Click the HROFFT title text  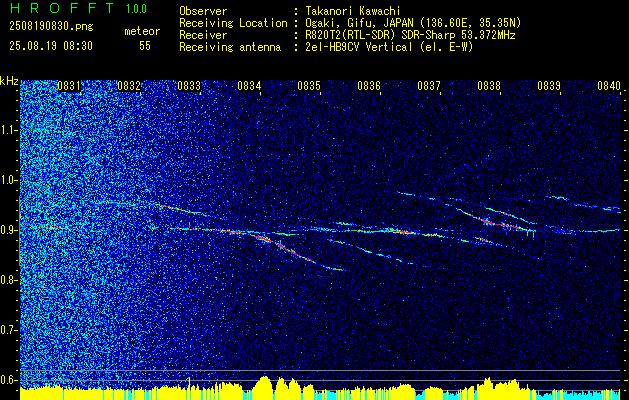point(62,8)
